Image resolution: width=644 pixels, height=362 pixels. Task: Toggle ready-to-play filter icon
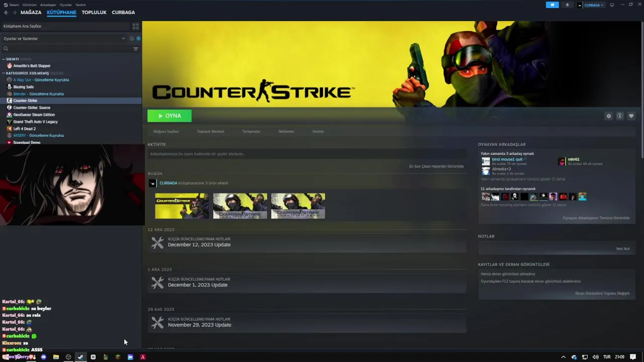pos(138,39)
